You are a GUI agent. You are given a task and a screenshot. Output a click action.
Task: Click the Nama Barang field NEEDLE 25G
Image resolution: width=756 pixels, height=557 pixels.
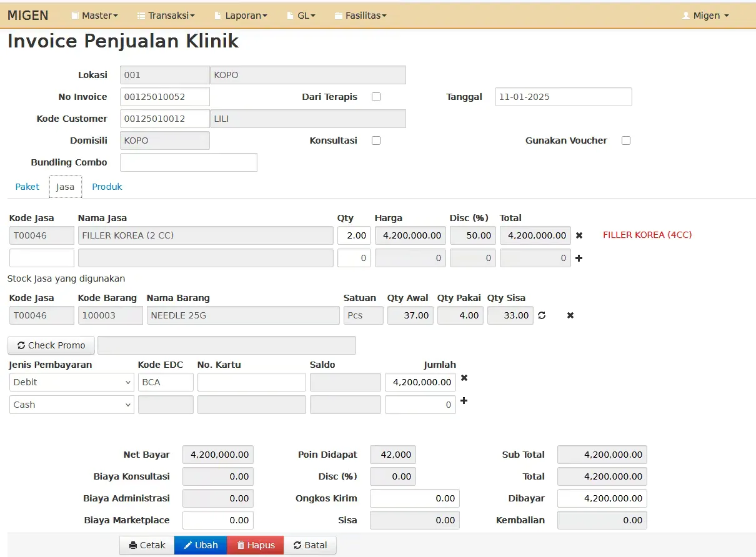[243, 315]
